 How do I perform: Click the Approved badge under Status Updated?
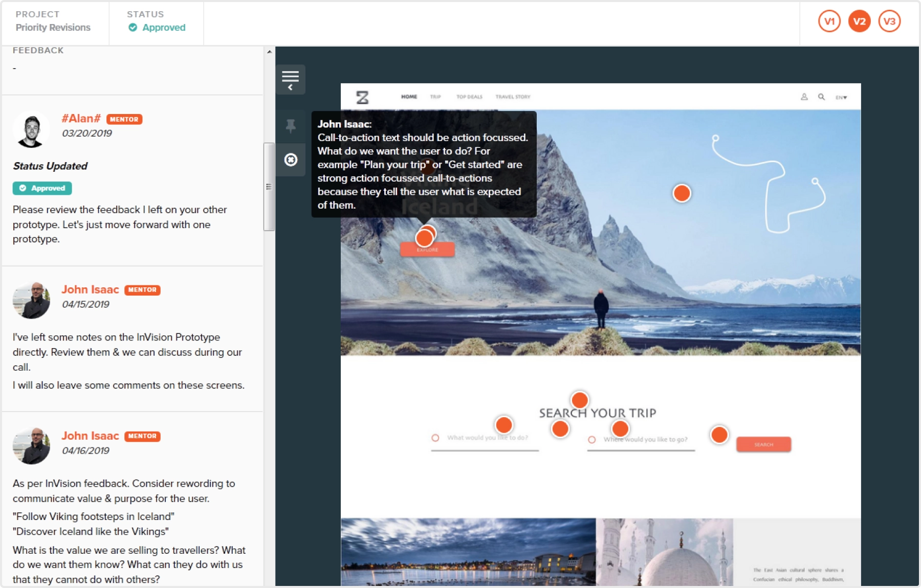[x=42, y=188]
